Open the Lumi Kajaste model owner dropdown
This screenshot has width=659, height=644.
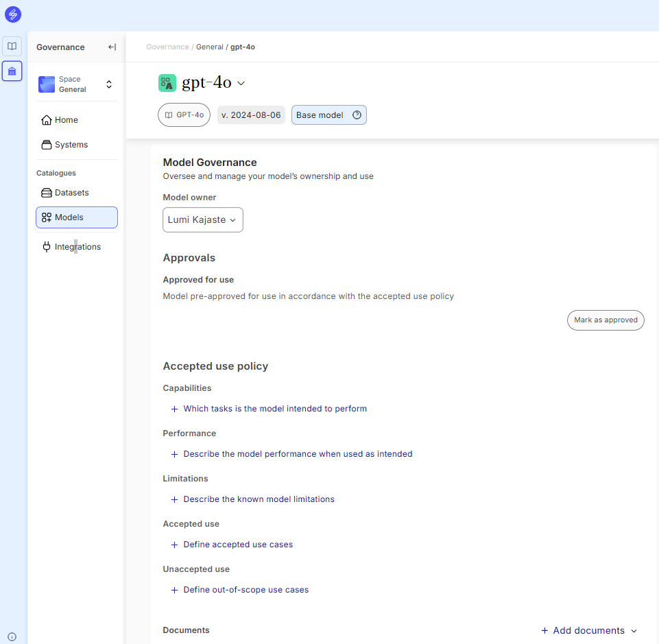[x=202, y=220]
